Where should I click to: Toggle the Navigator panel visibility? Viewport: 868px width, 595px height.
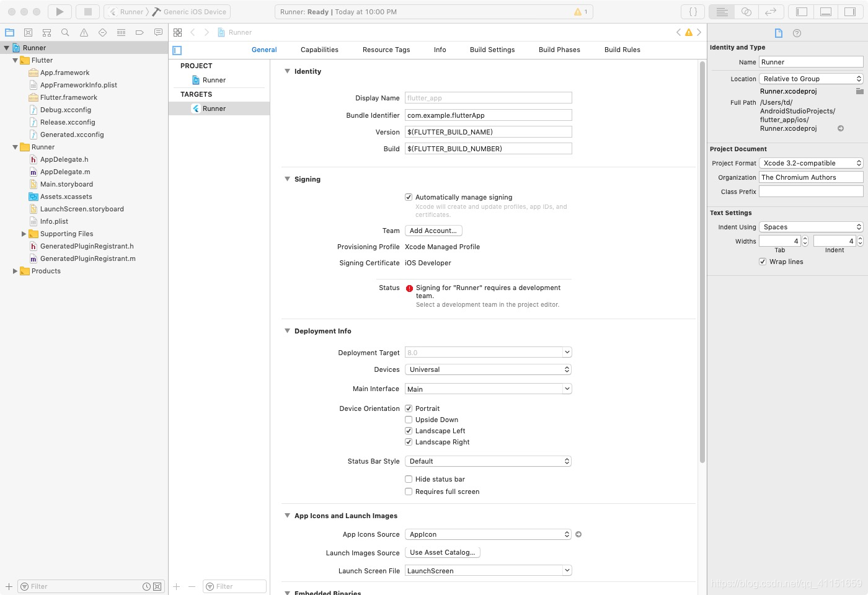click(x=802, y=12)
